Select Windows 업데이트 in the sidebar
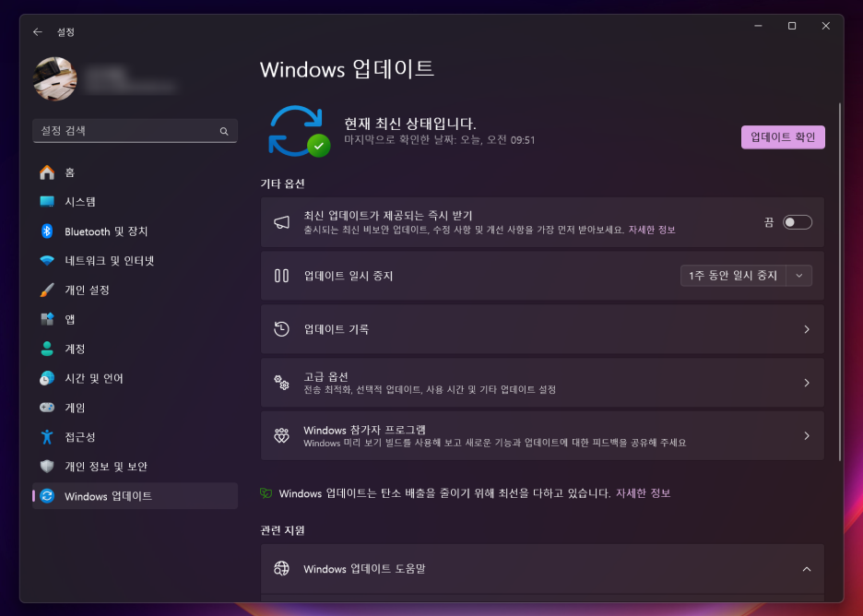The height and width of the screenshot is (616, 863). 135,496
